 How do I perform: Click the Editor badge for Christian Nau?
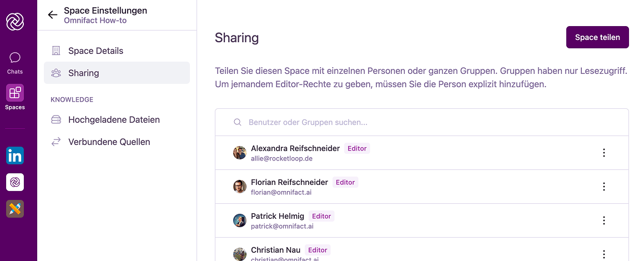[318, 250]
